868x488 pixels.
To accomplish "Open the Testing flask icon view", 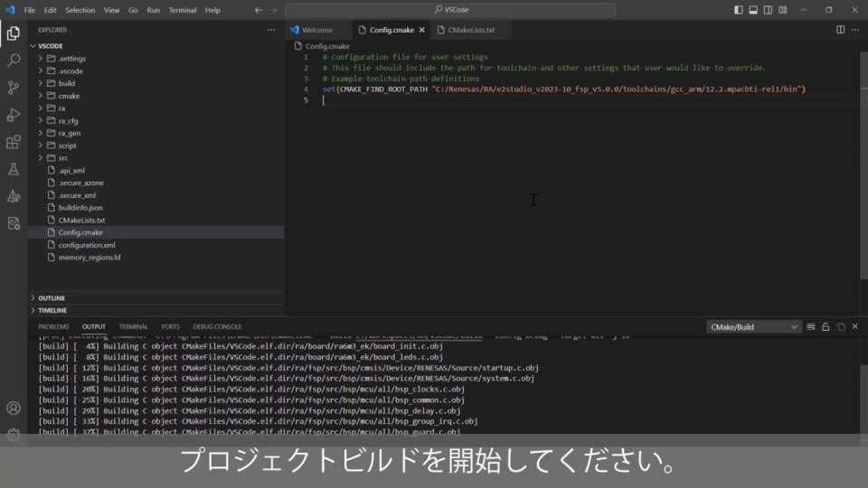I will [14, 169].
